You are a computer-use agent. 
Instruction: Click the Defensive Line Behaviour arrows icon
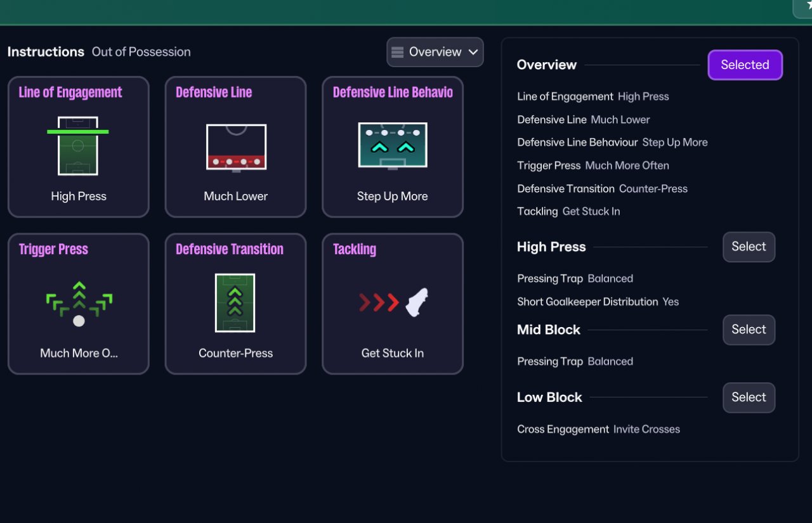point(393,146)
